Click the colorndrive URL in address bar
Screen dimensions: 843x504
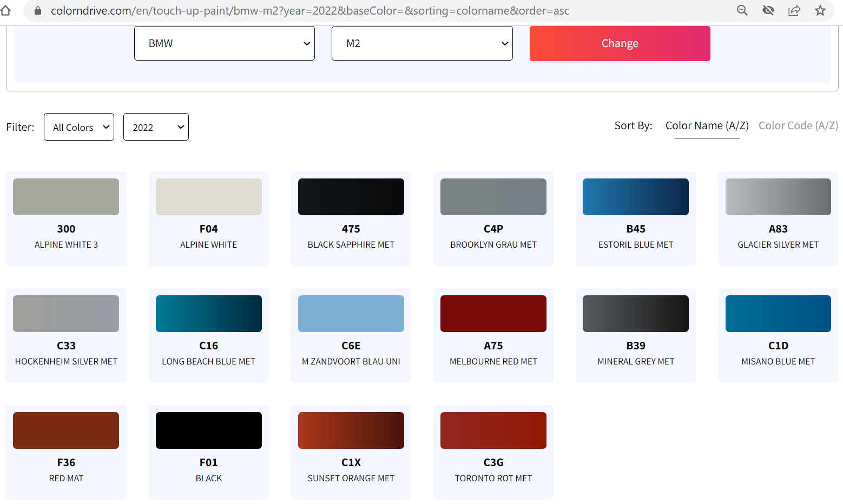point(310,11)
